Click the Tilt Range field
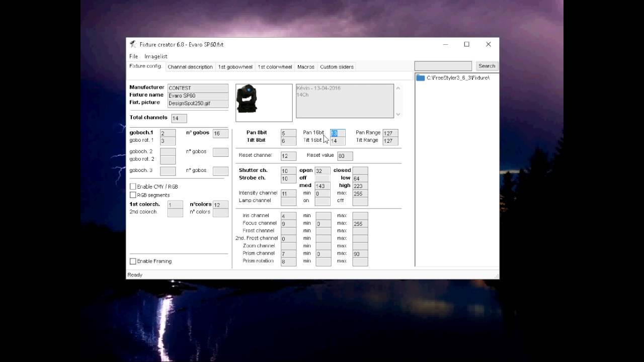The image size is (644, 362). 390,141
